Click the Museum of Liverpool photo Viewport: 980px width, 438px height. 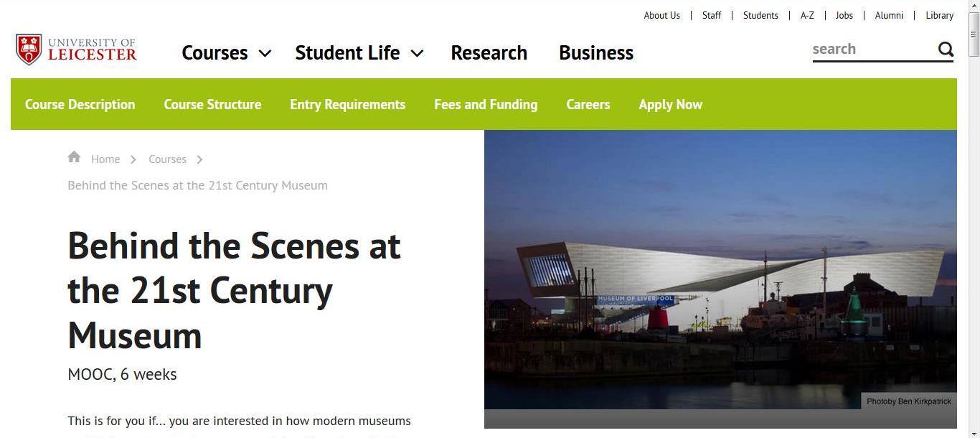(x=720, y=279)
